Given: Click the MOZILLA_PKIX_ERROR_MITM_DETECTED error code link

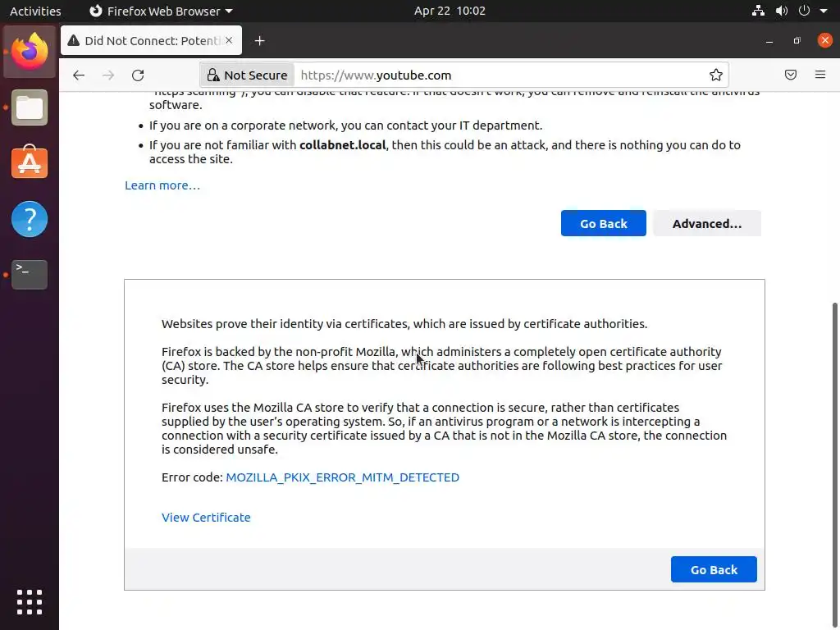Looking at the screenshot, I should [x=342, y=477].
